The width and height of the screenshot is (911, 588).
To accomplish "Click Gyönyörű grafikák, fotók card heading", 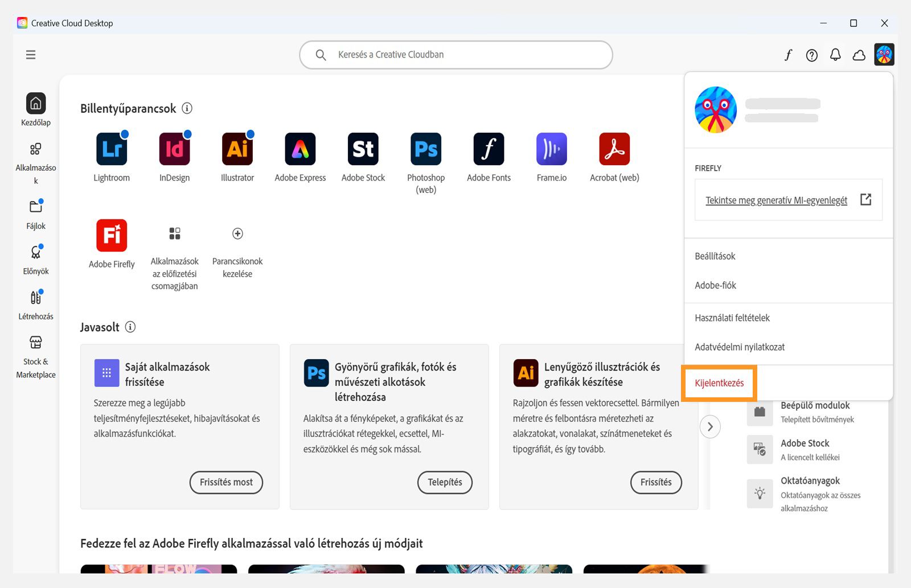I will (395, 382).
